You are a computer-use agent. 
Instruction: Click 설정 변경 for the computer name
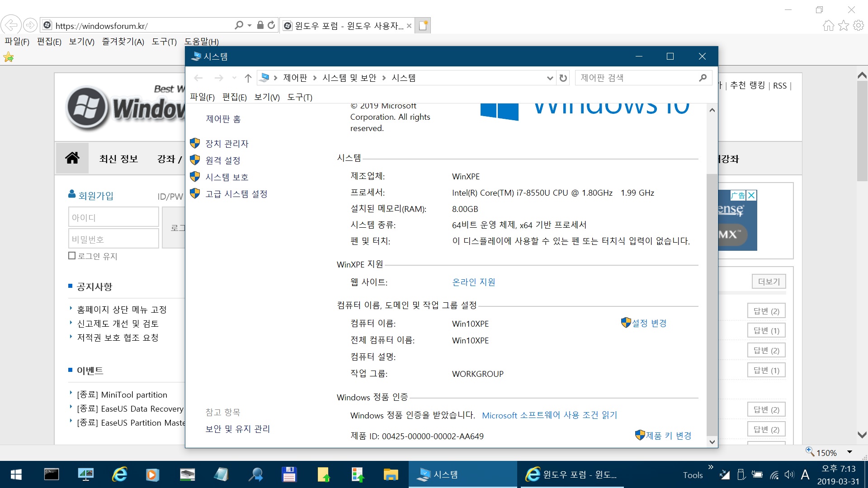pos(649,323)
